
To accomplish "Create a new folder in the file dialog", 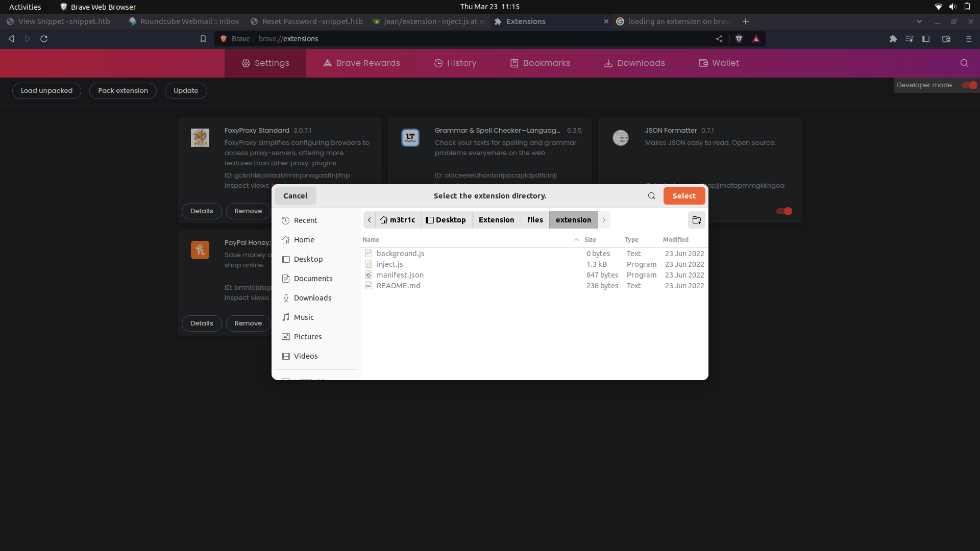I will (697, 220).
